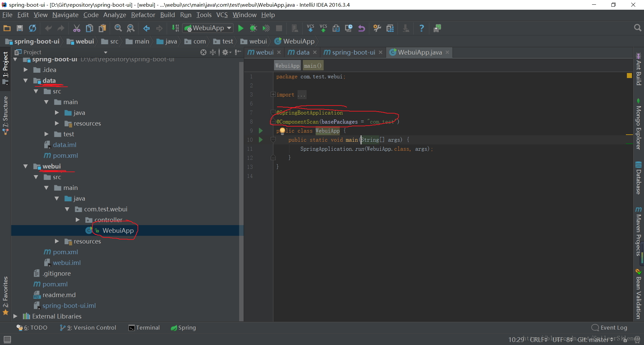Open the Event Log
644x345 pixels.
coord(609,328)
